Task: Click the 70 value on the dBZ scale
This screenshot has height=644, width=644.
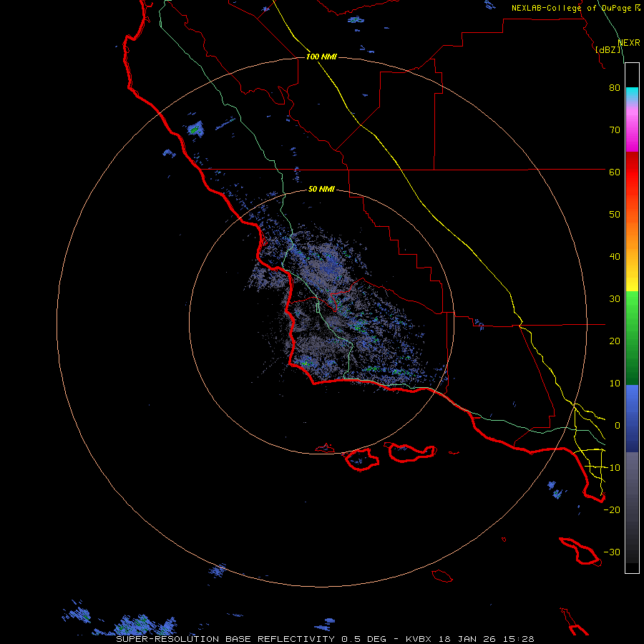Action: [615, 130]
